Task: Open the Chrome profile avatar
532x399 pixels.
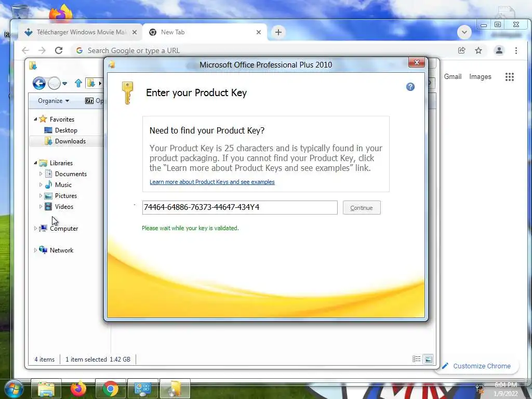Action: 499,50
